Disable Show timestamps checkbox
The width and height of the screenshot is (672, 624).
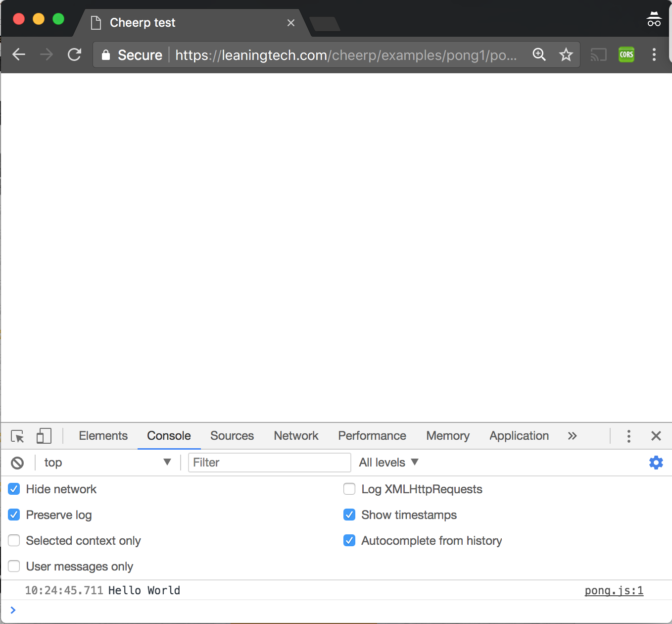coord(349,515)
